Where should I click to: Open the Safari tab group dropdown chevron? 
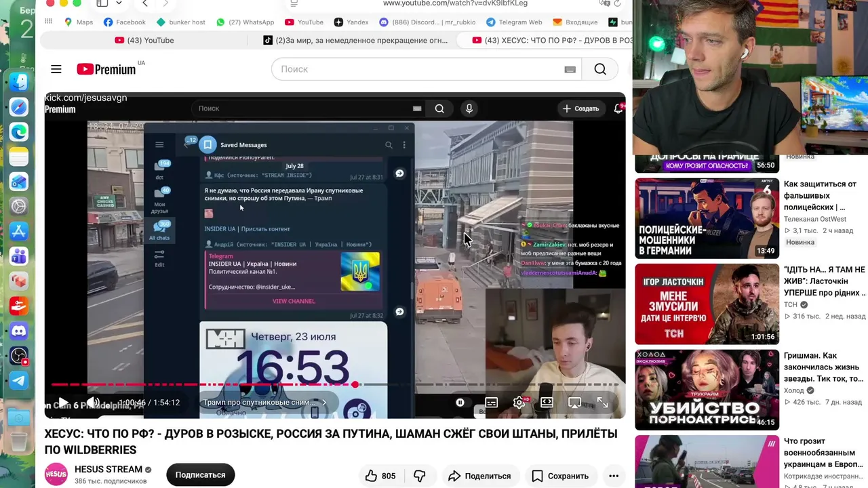tap(119, 3)
